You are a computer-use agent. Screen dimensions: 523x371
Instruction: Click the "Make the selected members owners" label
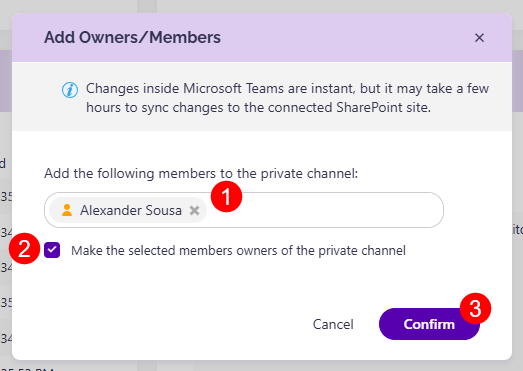point(238,251)
